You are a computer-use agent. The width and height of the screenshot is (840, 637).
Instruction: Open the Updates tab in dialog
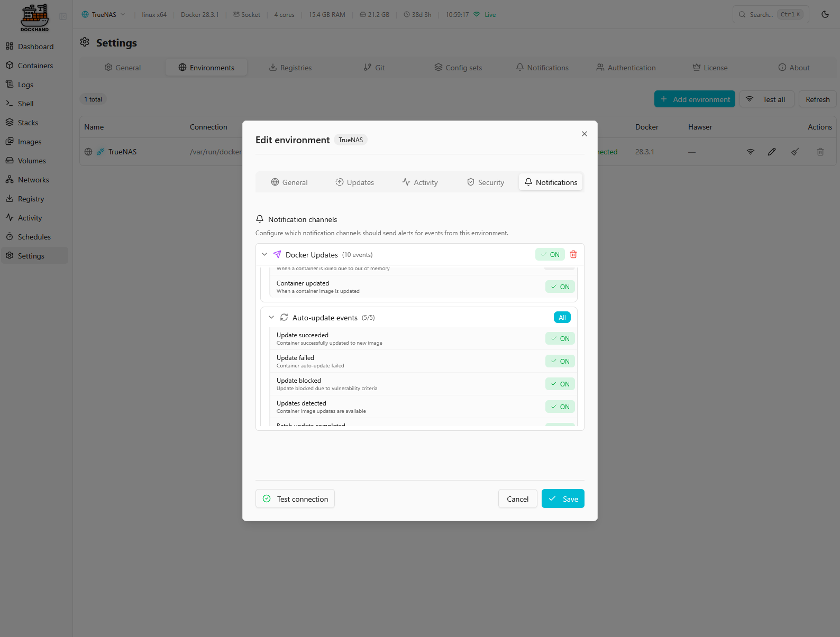tap(354, 182)
